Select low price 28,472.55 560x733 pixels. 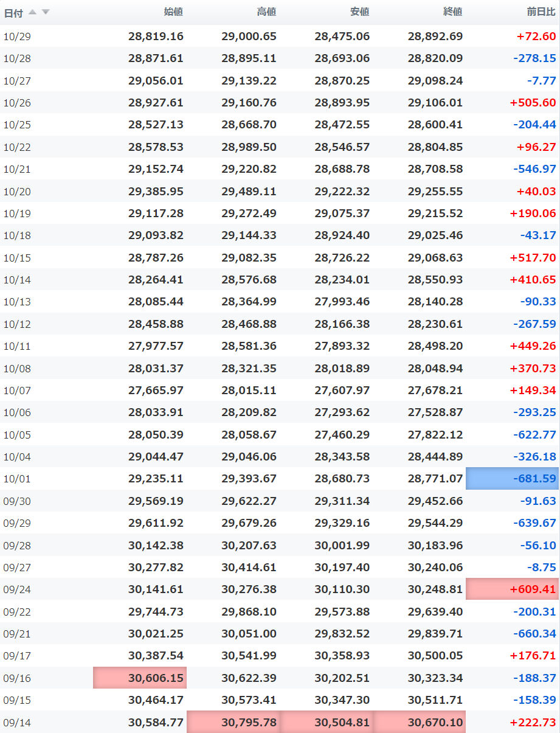pyautogui.click(x=342, y=125)
